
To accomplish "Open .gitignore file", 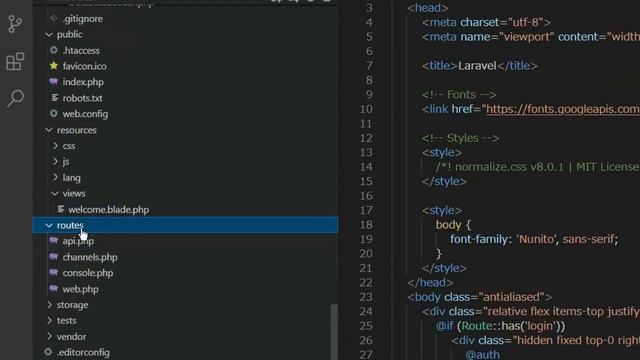I will click(x=82, y=19).
